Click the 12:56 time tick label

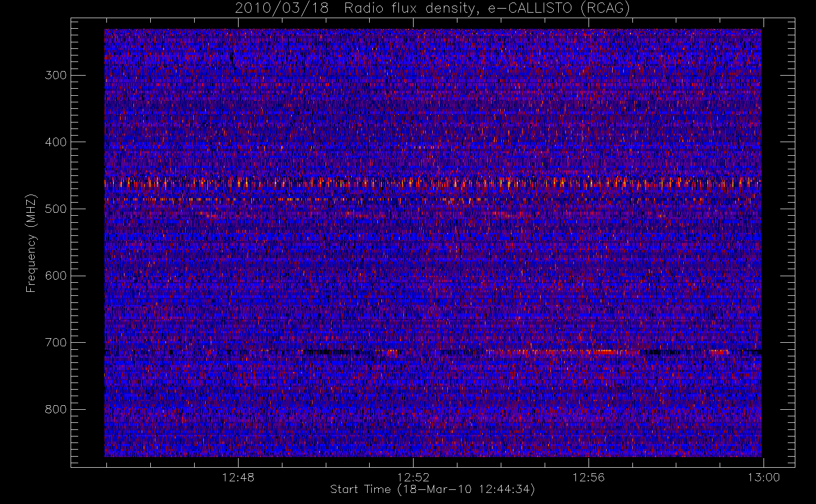pos(589,477)
